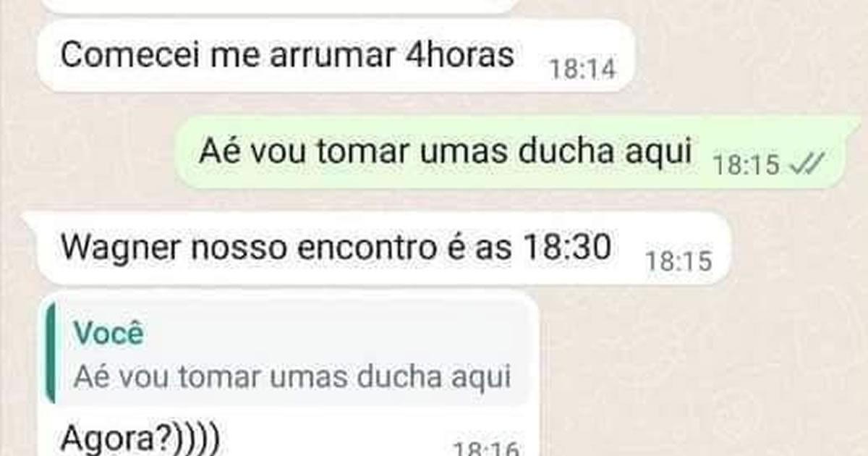Tap the grey quoted text "Aé vou tomar umas ducha aqui"
Image resolution: width=868 pixels, height=456 pixels.
pos(292,376)
